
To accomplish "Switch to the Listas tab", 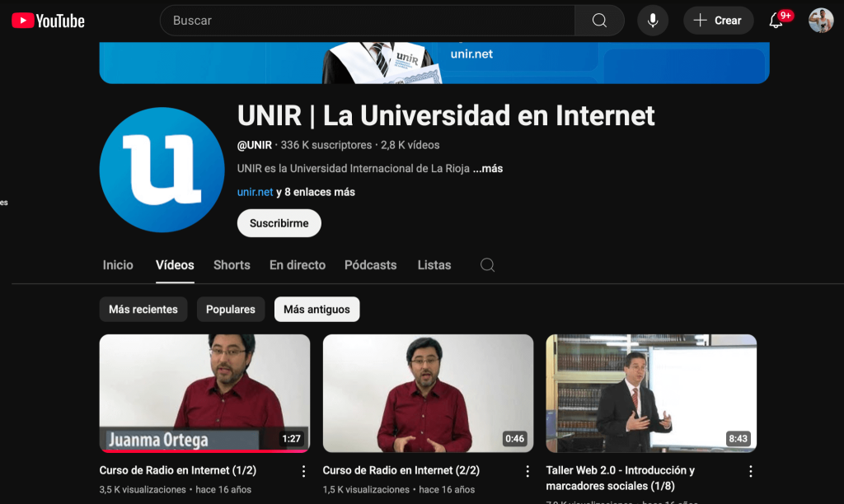I will [x=434, y=265].
